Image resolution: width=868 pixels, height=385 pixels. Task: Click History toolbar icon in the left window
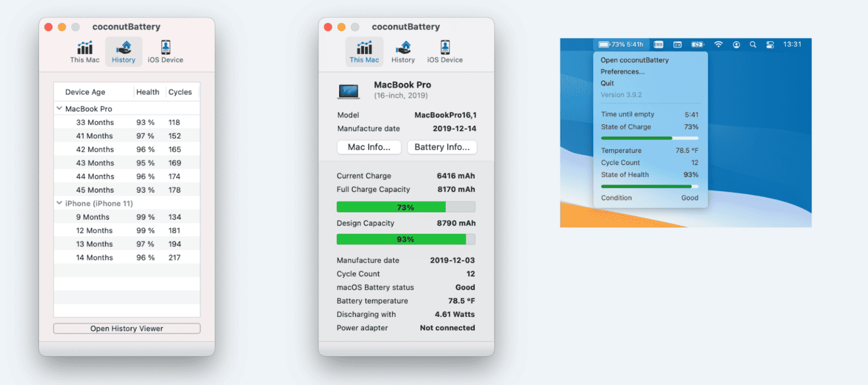point(123,52)
